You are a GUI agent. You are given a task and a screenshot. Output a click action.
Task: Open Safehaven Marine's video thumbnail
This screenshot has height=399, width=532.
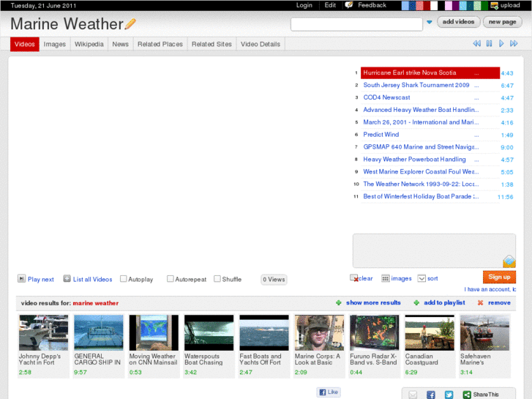485,332
